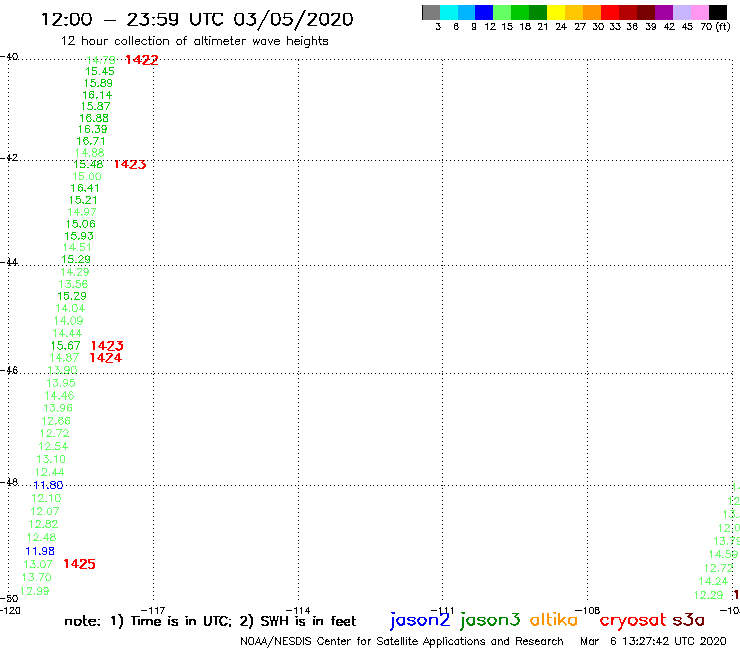Click the wave height value 14.04
This screenshot has height=650, width=740.
[70, 308]
